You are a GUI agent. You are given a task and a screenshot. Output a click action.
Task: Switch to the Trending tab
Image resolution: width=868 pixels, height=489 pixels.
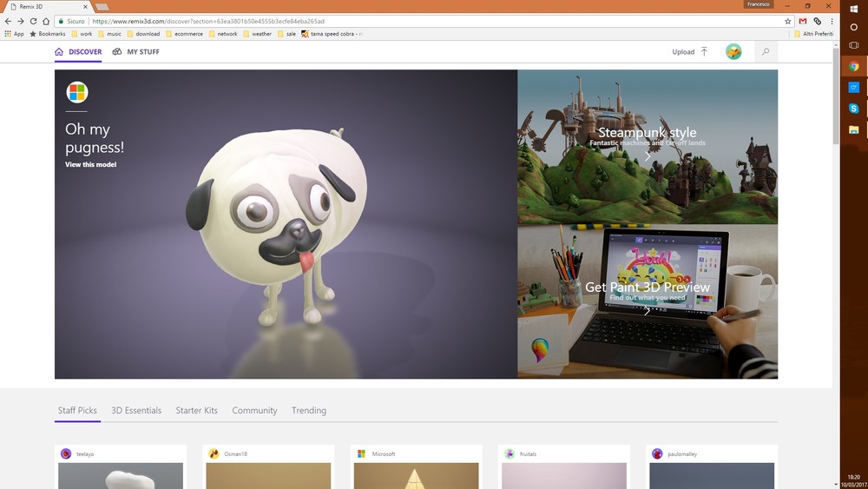[309, 410]
